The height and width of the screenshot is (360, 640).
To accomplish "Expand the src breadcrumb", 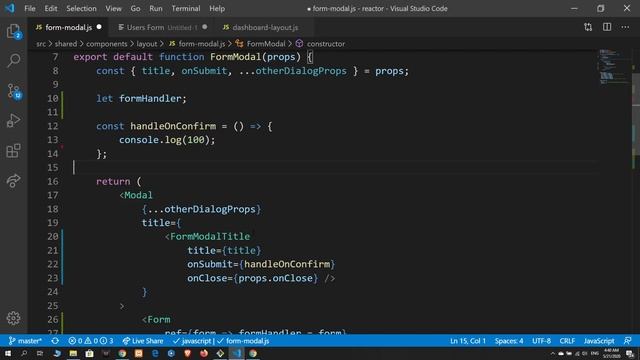I will (41, 44).
